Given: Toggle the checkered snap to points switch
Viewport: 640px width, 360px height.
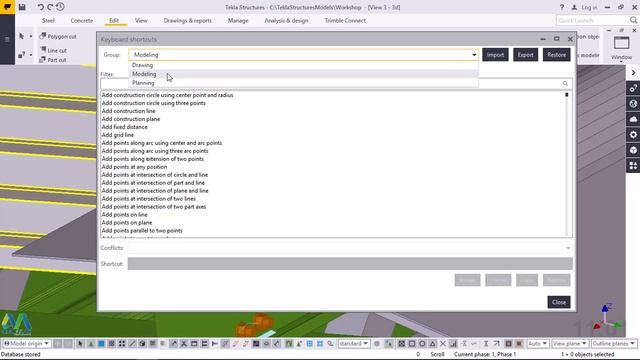Looking at the screenshot, I should point(402,344).
